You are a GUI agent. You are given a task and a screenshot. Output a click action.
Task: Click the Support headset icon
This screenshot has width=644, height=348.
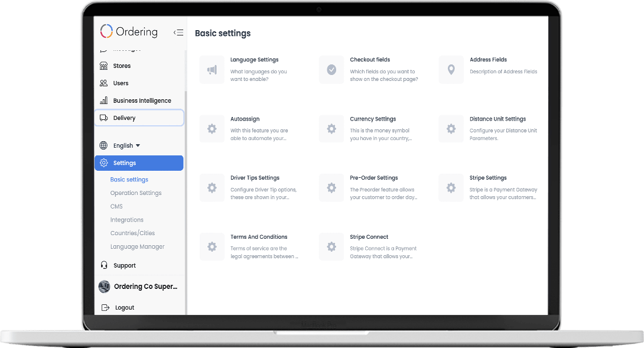pyautogui.click(x=105, y=265)
